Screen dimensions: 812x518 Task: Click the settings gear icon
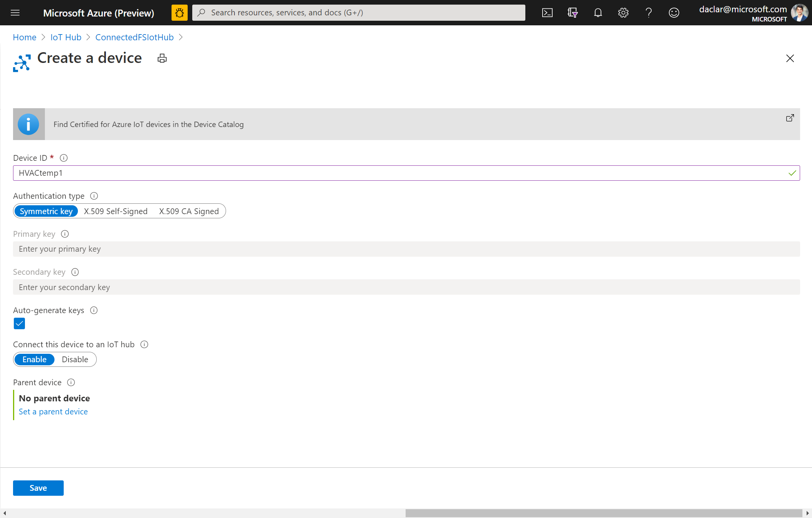(623, 12)
